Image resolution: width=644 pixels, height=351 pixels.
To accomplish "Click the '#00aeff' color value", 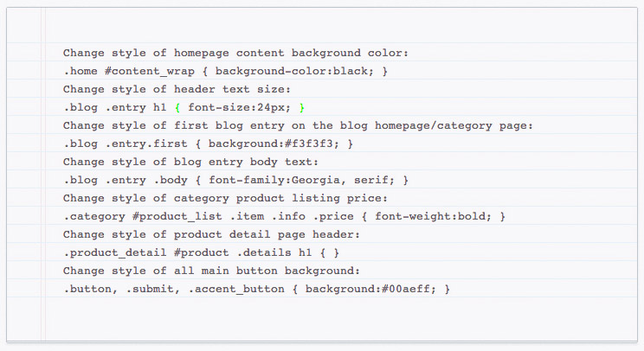I will click(x=405, y=289).
